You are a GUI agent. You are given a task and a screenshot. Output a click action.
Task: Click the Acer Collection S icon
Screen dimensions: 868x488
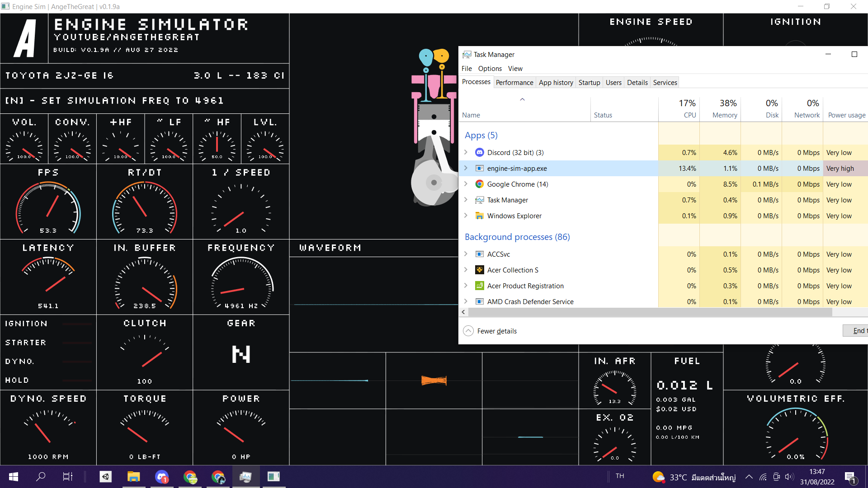tap(479, 270)
